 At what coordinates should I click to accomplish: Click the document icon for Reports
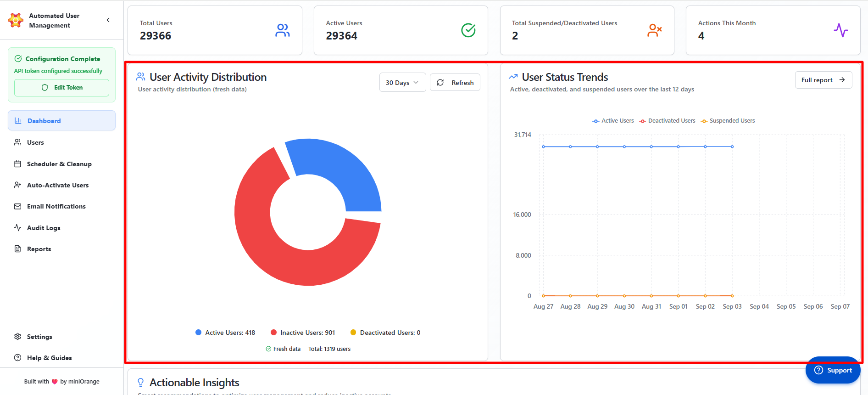pos(18,249)
